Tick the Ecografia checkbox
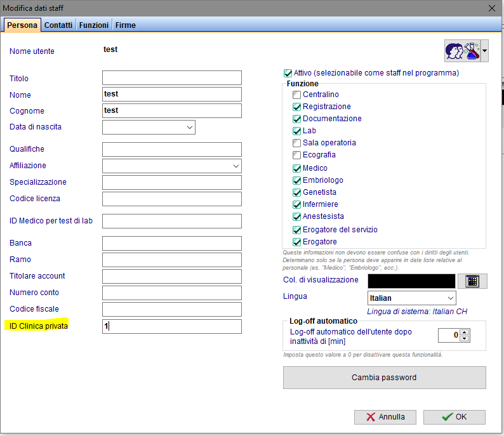The height and width of the screenshot is (436, 504). 296,155
